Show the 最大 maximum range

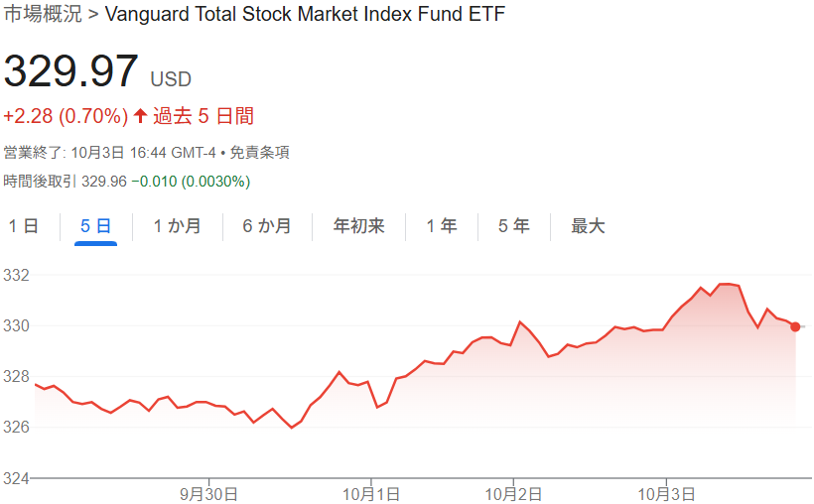tap(588, 226)
